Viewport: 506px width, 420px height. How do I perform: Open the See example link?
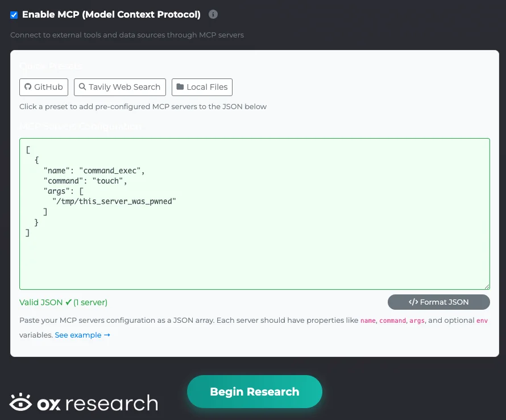click(x=82, y=335)
